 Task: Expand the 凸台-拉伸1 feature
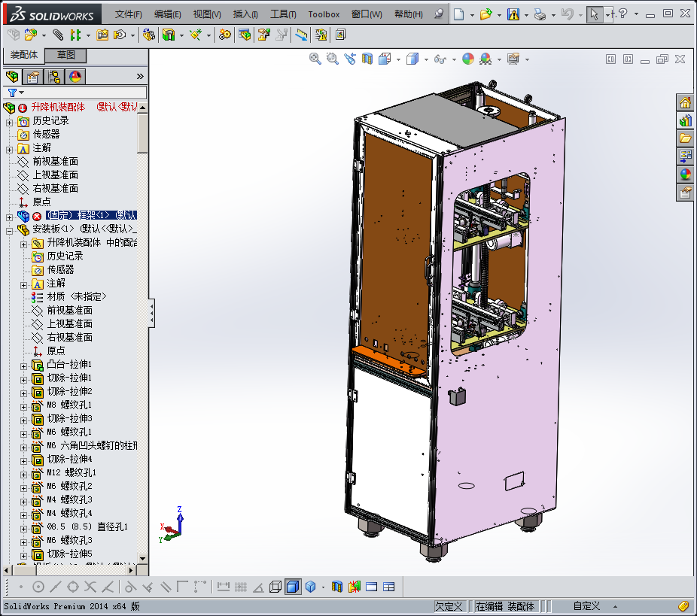[x=23, y=366]
